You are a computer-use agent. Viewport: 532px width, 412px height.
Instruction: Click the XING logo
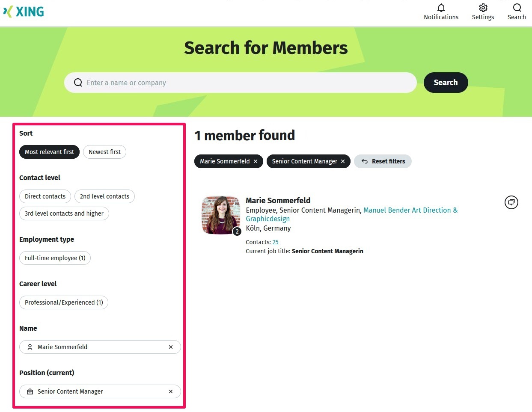click(24, 12)
